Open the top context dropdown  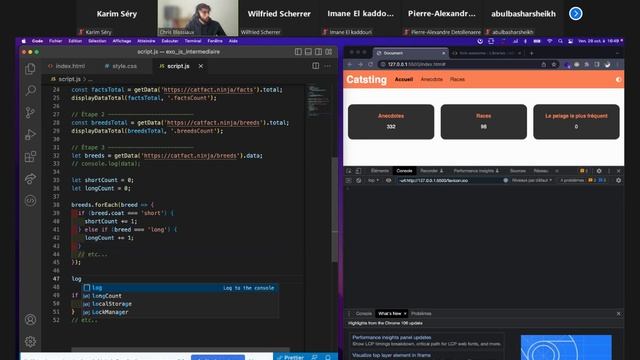(x=373, y=180)
